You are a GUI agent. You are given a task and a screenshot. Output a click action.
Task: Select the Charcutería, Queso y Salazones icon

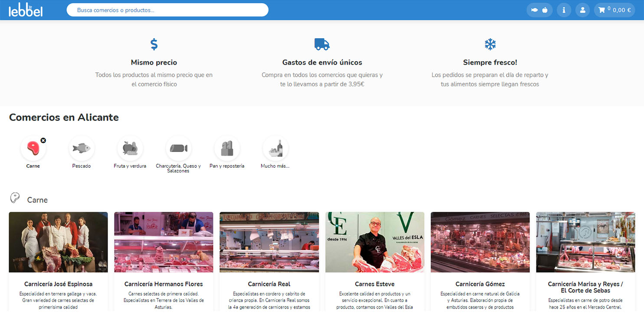click(x=178, y=148)
